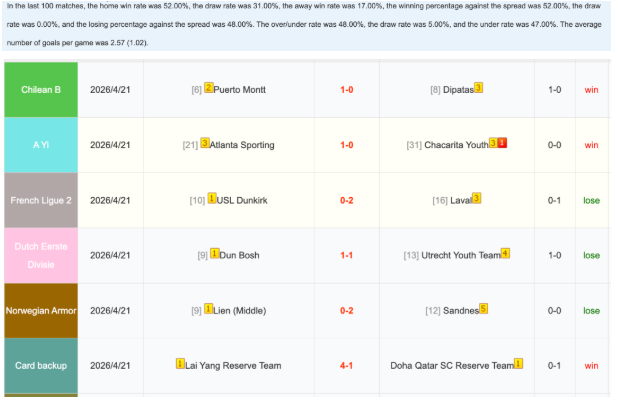Open the Card backup league cell
This screenshot has height=404, width=618.
[41, 365]
